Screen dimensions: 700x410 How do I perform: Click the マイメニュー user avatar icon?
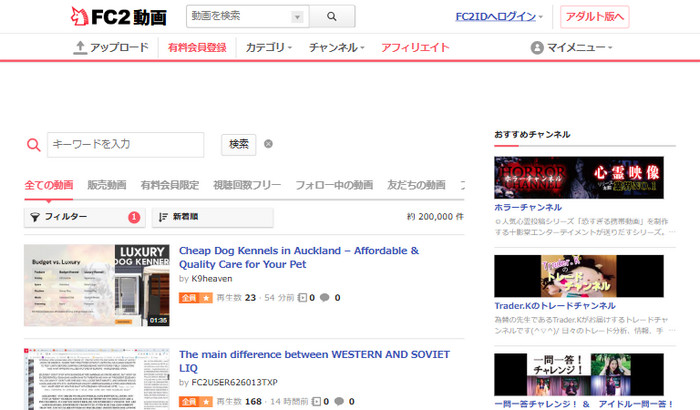537,47
